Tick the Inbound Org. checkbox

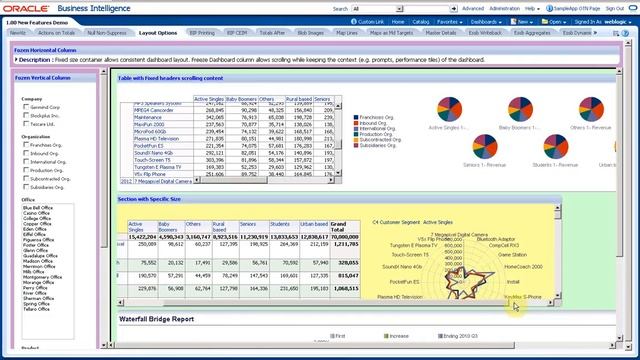click(26, 153)
